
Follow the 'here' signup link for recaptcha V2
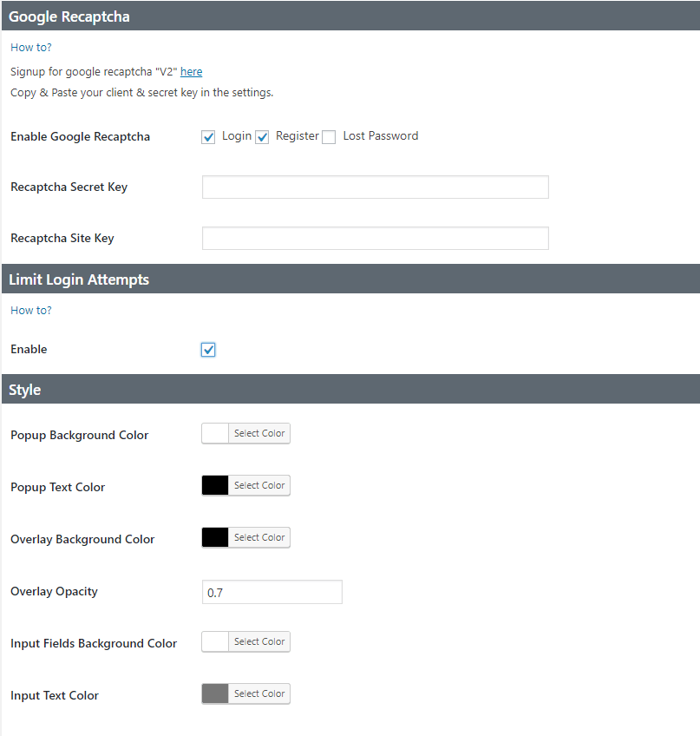[x=191, y=71]
